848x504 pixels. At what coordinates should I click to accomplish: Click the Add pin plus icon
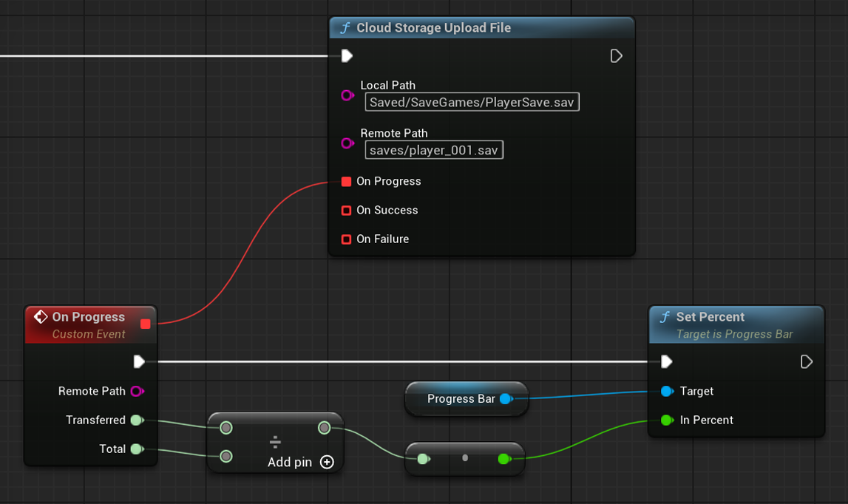point(327,462)
